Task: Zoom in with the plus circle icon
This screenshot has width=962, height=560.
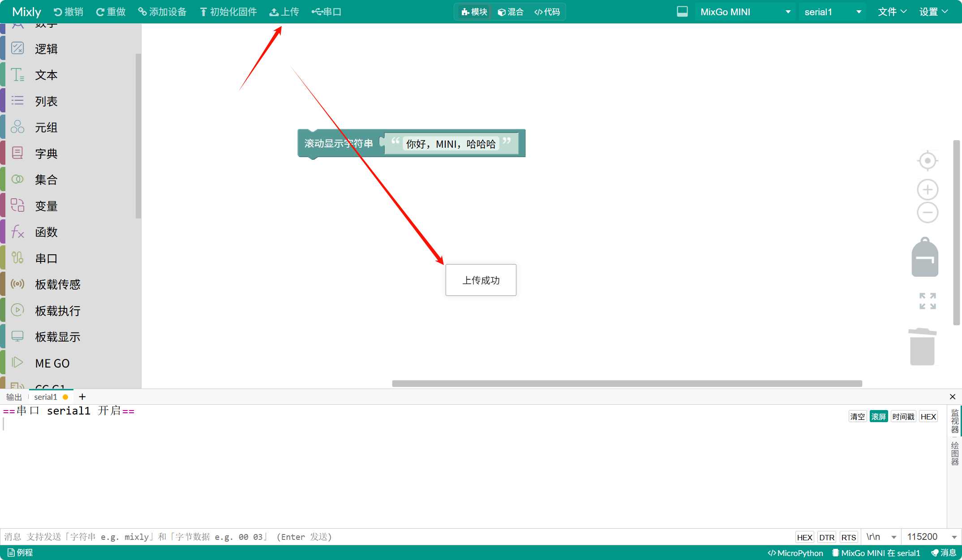Action: click(x=928, y=190)
